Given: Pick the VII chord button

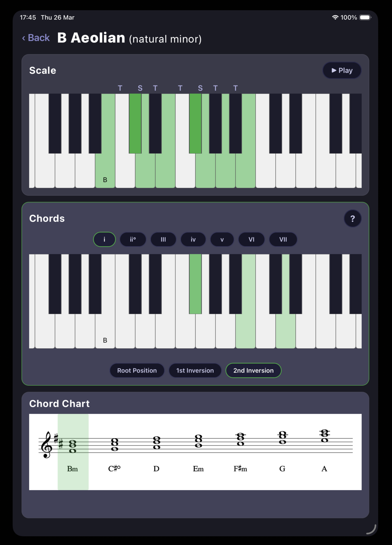Looking at the screenshot, I should tap(283, 239).
